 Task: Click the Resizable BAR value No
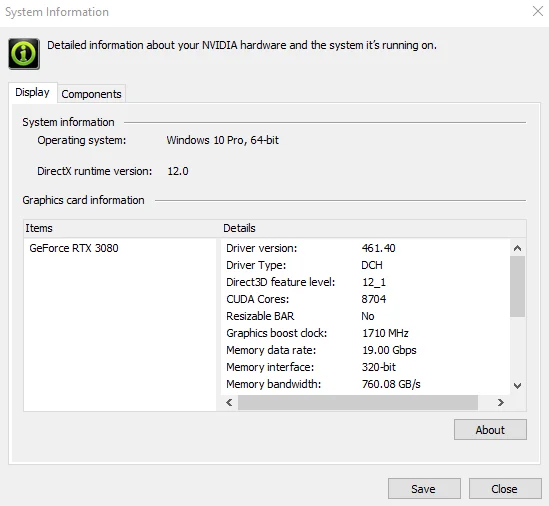point(368,316)
